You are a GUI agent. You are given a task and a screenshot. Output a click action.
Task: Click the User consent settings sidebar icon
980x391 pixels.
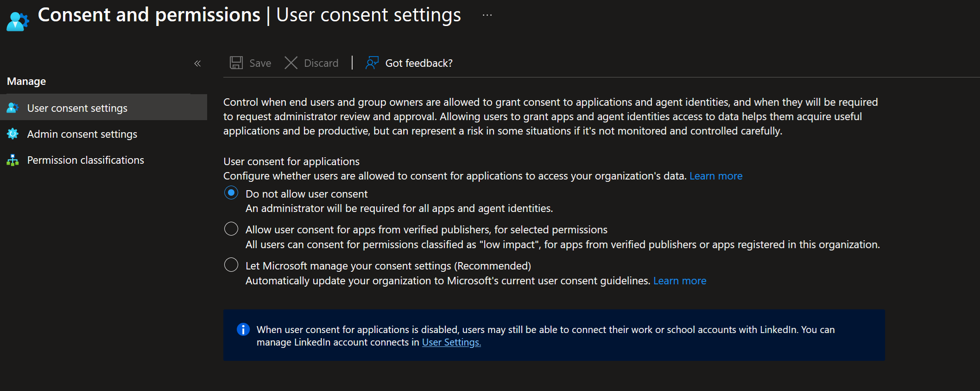click(x=13, y=108)
